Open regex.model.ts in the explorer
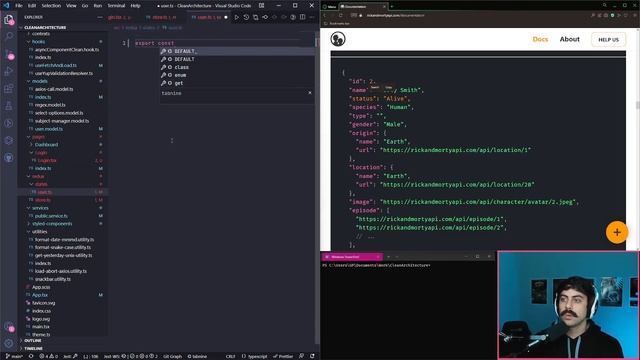 pyautogui.click(x=50, y=105)
